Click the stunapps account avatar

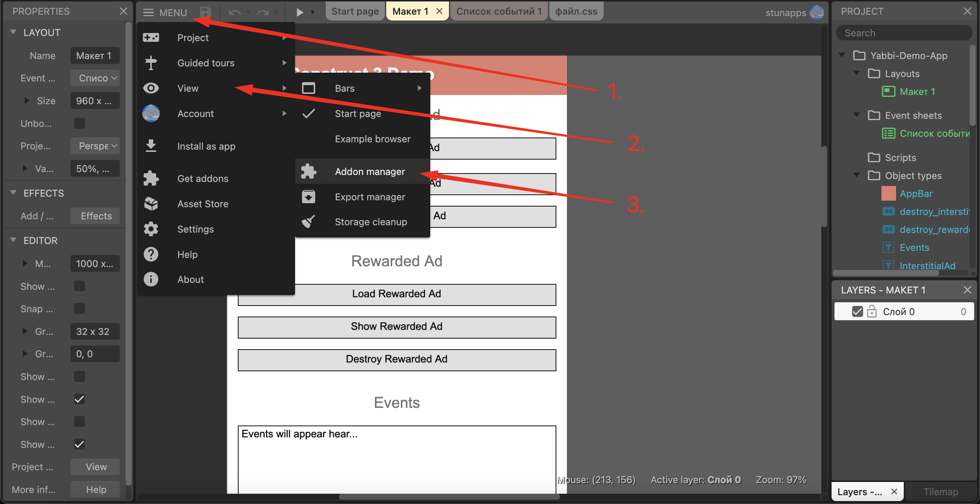coord(817,12)
